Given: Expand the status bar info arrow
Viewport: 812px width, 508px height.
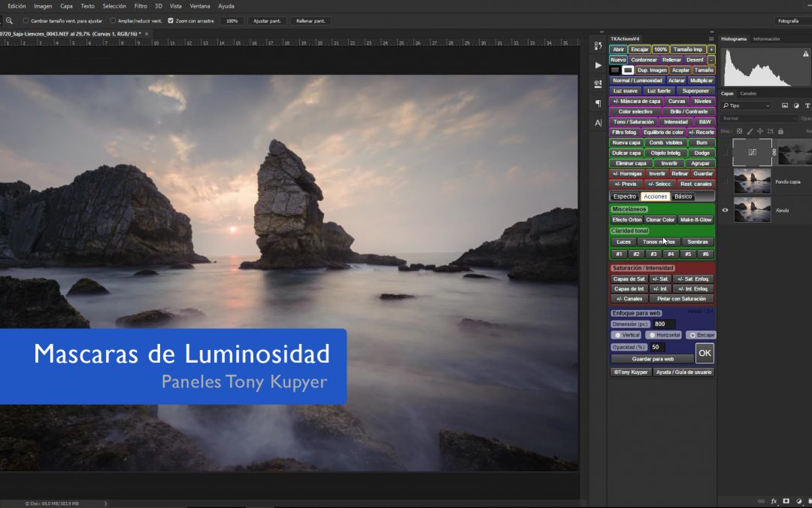Looking at the screenshot, I should (106, 503).
